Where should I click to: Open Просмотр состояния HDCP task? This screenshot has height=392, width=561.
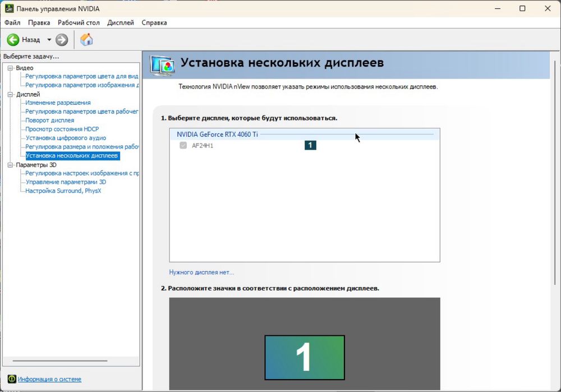tap(62, 129)
